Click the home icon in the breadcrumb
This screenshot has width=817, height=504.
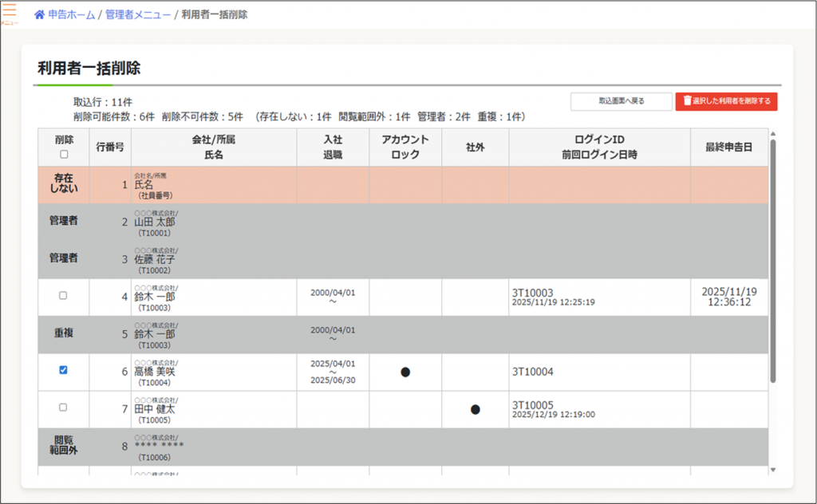click(x=39, y=15)
